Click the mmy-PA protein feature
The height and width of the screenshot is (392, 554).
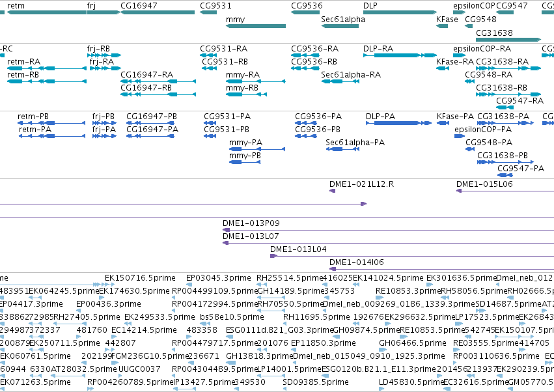pos(257,149)
